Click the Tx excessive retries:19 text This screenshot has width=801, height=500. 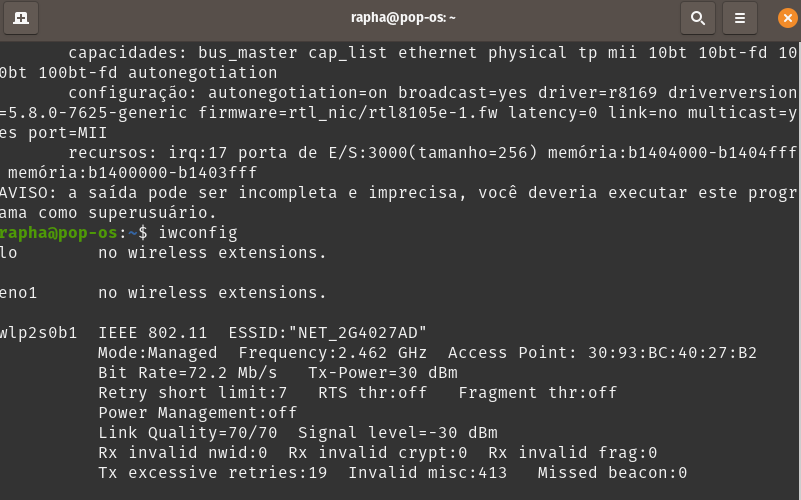213,472
